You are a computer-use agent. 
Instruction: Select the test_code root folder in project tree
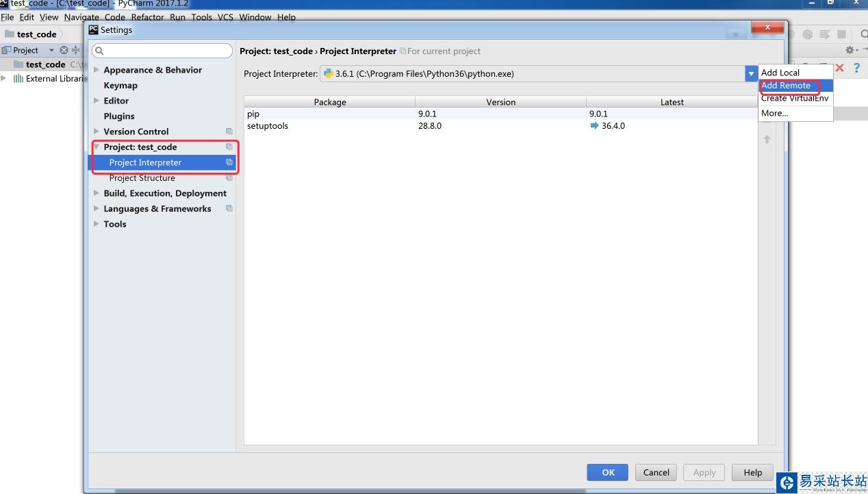click(45, 64)
